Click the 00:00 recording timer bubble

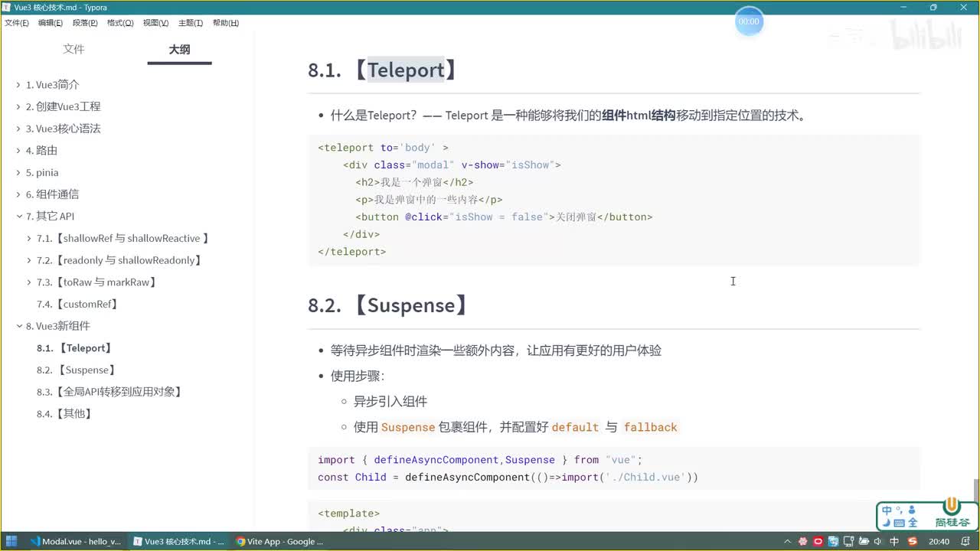749,21
